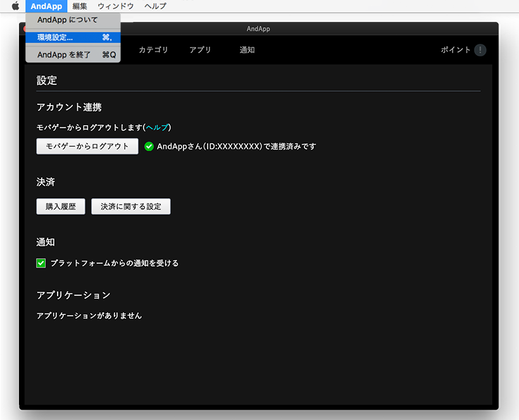Open the 編集 menu
519x420 pixels.
click(80, 6)
